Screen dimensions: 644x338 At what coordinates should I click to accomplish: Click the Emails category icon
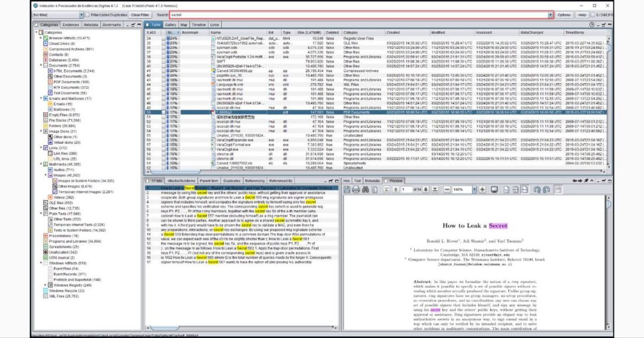pos(49,104)
